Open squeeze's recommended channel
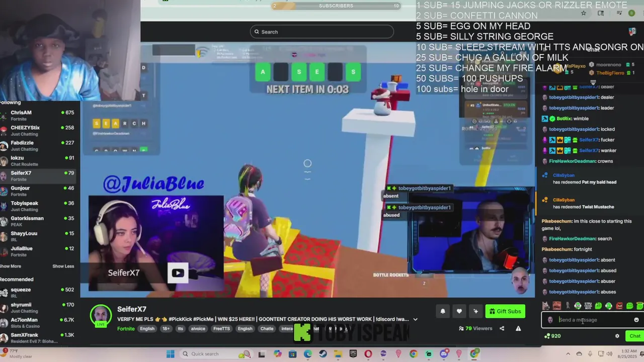Screen dimensions: 644x362 click(38, 293)
